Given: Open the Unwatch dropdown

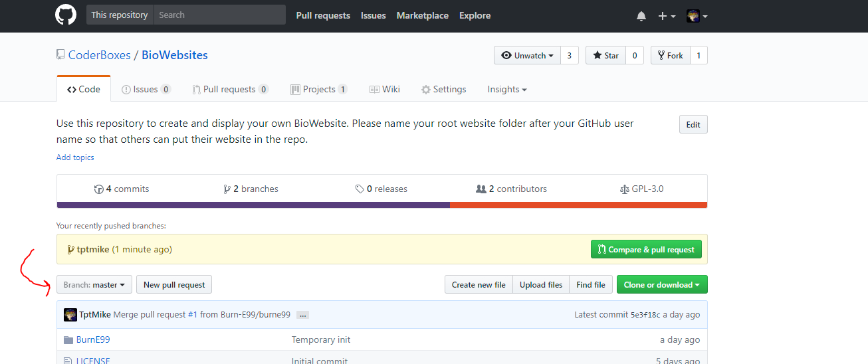Looking at the screenshot, I should [x=528, y=55].
